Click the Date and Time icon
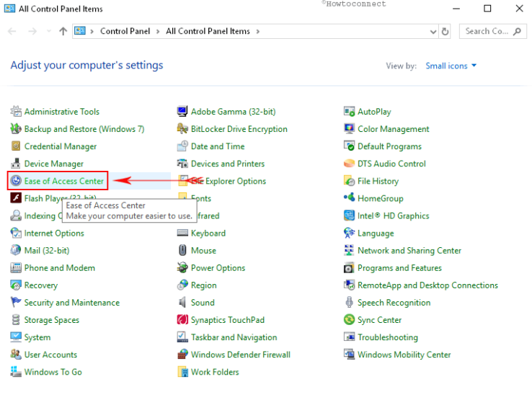Viewport: 532px width, 418px height. coord(182,146)
